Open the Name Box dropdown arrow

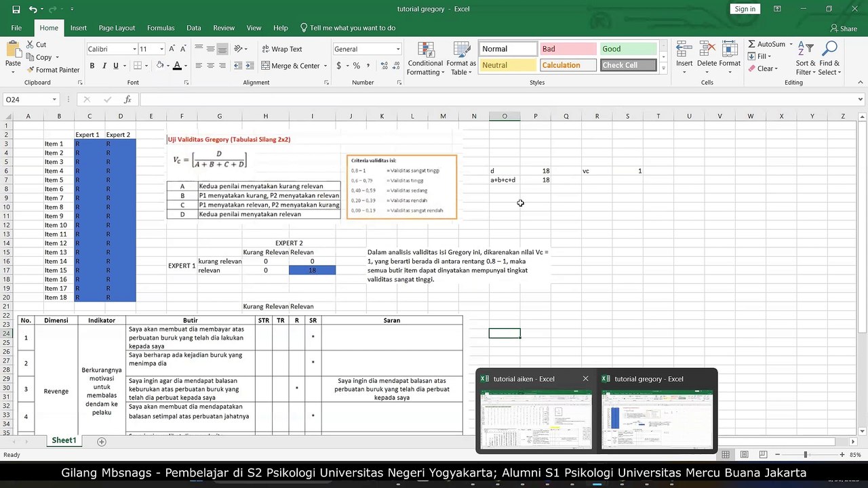pos(54,100)
